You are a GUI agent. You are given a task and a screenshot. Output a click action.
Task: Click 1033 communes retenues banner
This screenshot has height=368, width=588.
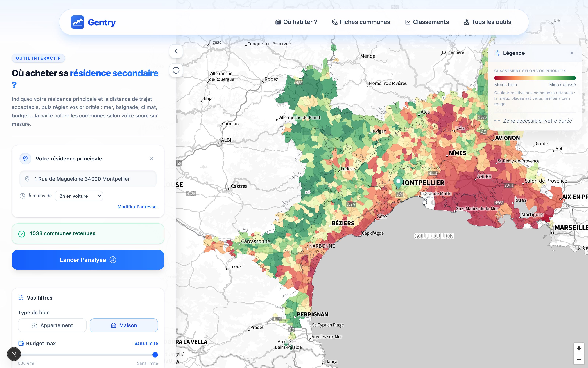point(88,234)
